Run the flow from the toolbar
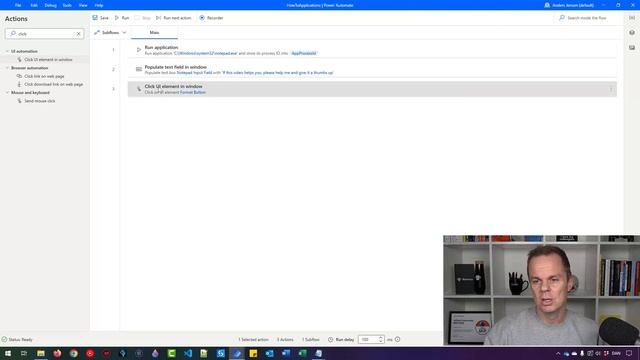The width and height of the screenshot is (640, 360). [x=122, y=18]
